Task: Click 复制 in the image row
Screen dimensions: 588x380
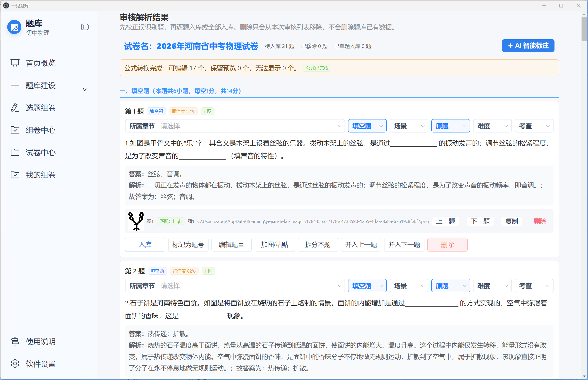Action: tap(512, 221)
